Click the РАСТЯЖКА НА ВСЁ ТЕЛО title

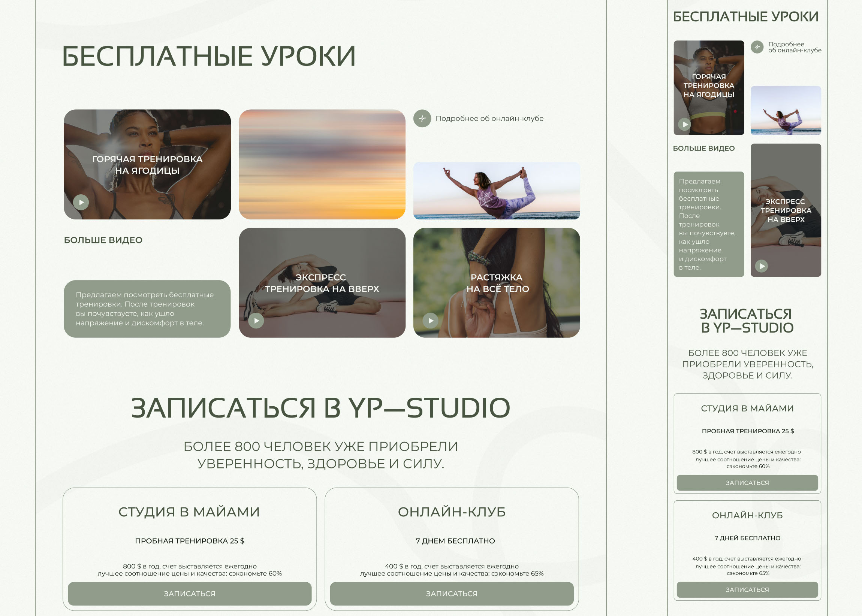pos(497,283)
